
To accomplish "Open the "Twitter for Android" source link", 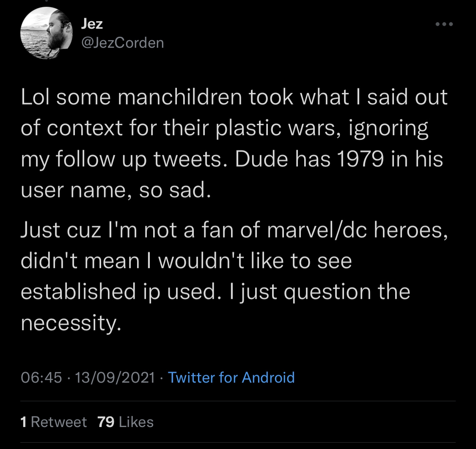I will (231, 377).
